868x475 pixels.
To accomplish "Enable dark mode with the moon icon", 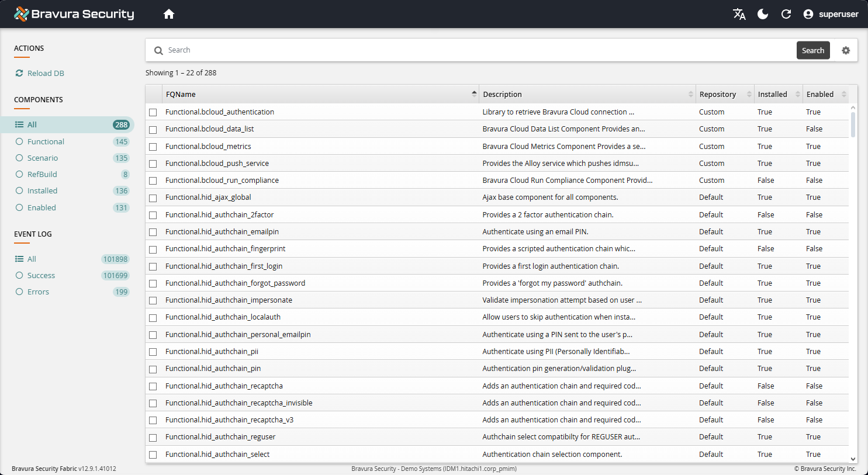I will [x=762, y=13].
